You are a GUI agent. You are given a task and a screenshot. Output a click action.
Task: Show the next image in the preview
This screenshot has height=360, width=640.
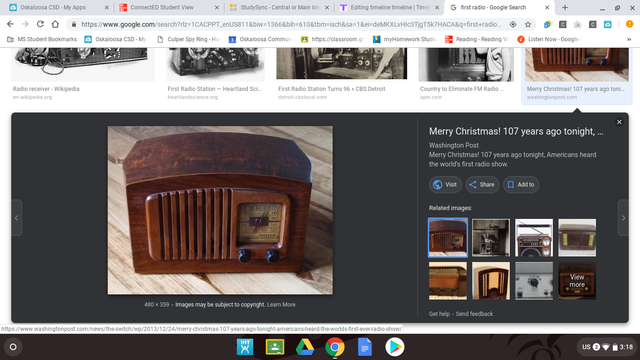tap(623, 218)
